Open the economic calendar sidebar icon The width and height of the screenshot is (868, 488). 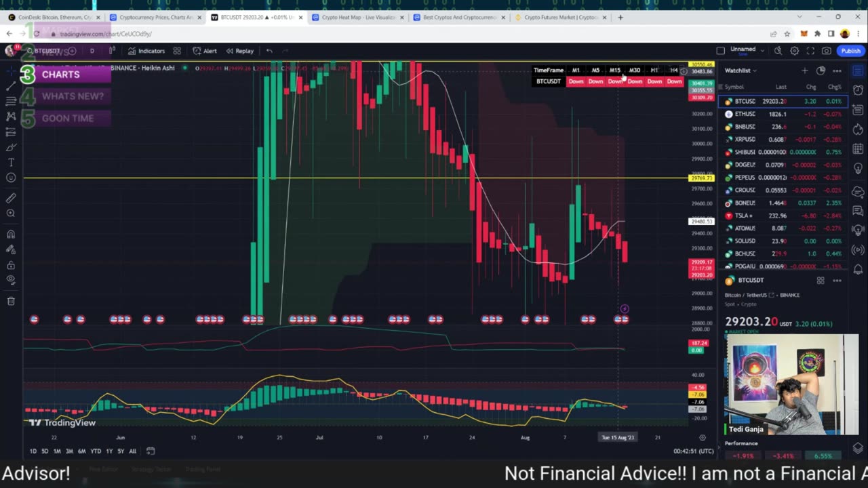858,148
